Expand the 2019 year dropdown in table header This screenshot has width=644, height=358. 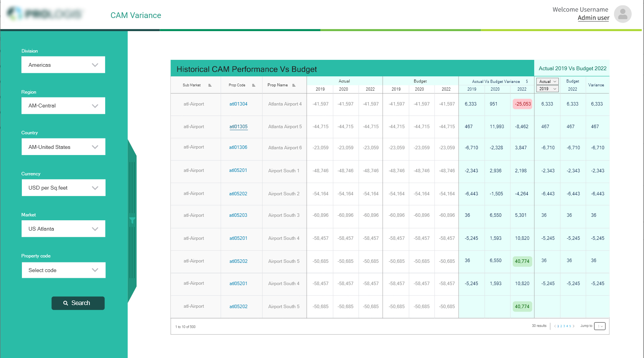tap(547, 89)
